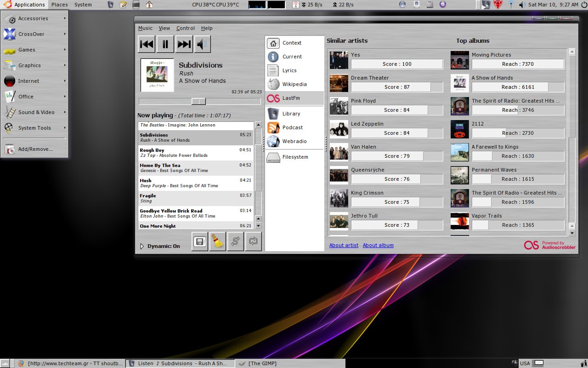The height and width of the screenshot is (368, 588).
Task: Select Hush by Deep Purple
Action: (196, 183)
